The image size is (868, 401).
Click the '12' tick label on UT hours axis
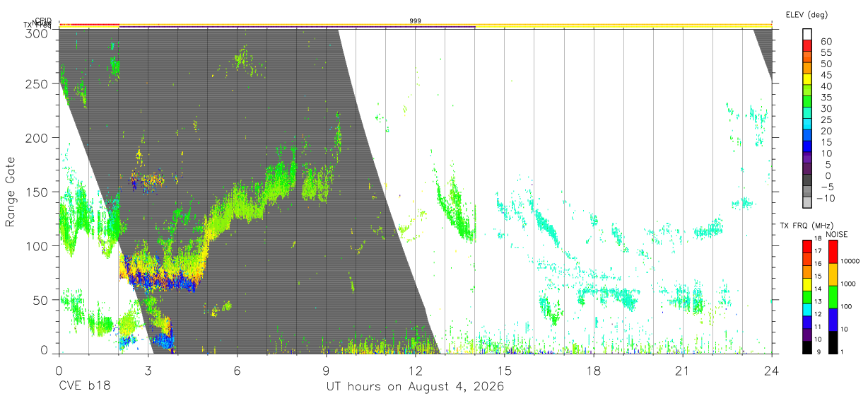click(x=416, y=371)
